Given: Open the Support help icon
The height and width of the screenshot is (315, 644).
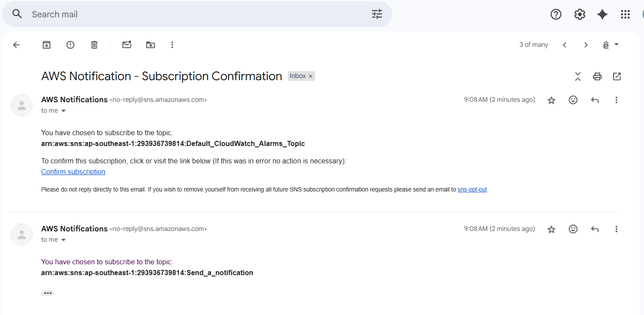Looking at the screenshot, I should [x=556, y=14].
